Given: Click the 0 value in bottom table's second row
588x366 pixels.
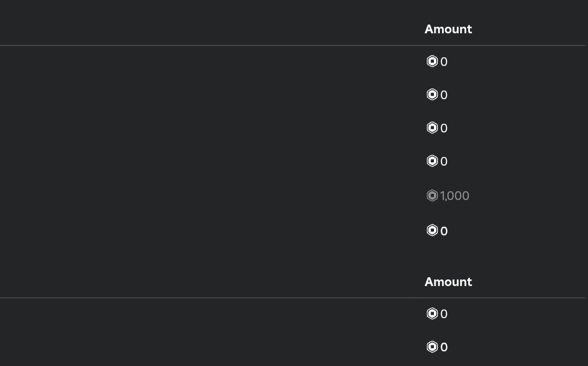Looking at the screenshot, I should coord(444,347).
